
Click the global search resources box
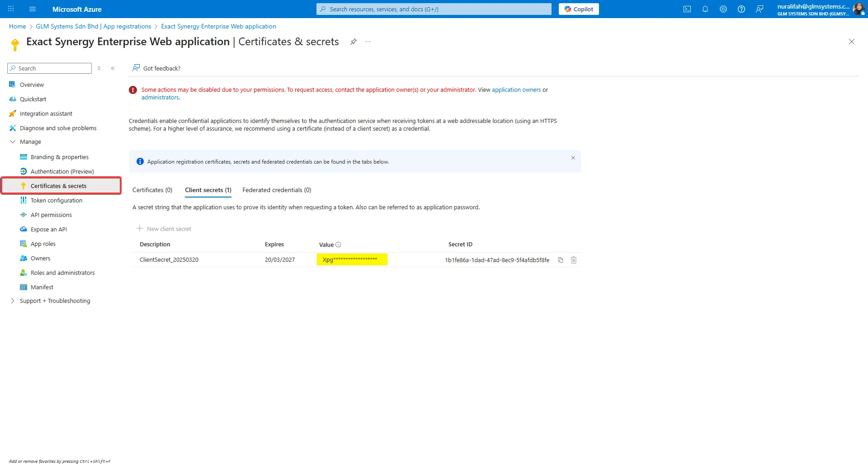(x=434, y=9)
